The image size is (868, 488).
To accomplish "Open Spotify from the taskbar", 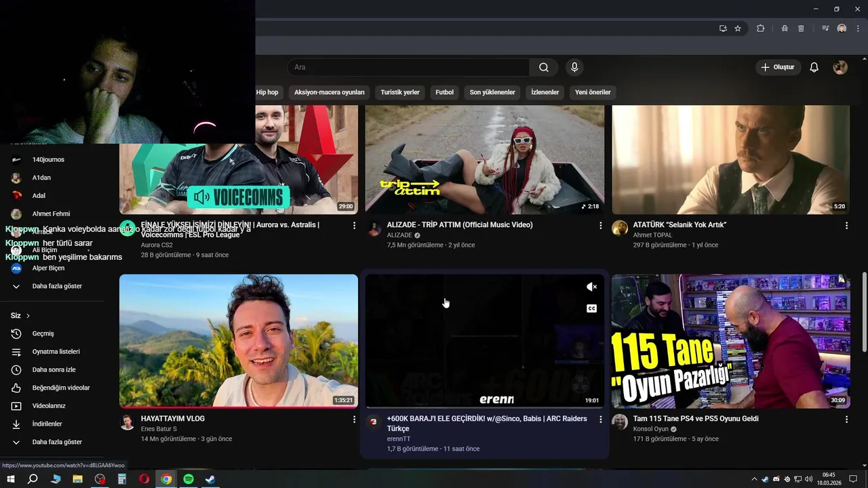I will 189,479.
